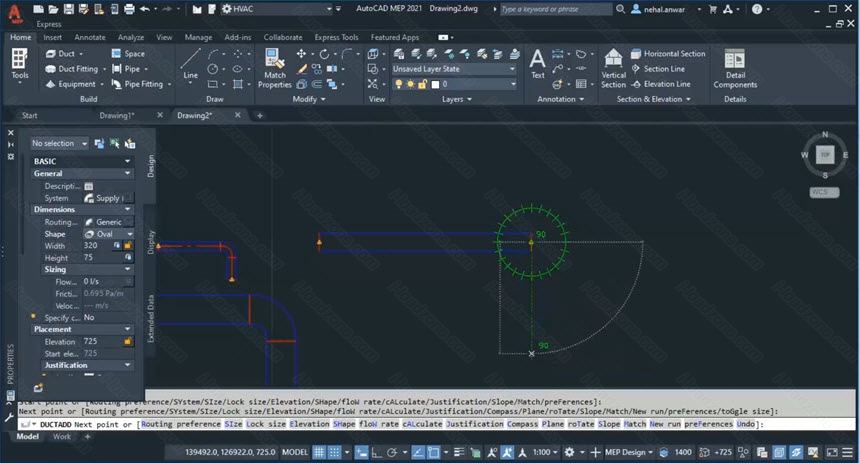Click the Save icon in quick access toolbar

[69, 9]
